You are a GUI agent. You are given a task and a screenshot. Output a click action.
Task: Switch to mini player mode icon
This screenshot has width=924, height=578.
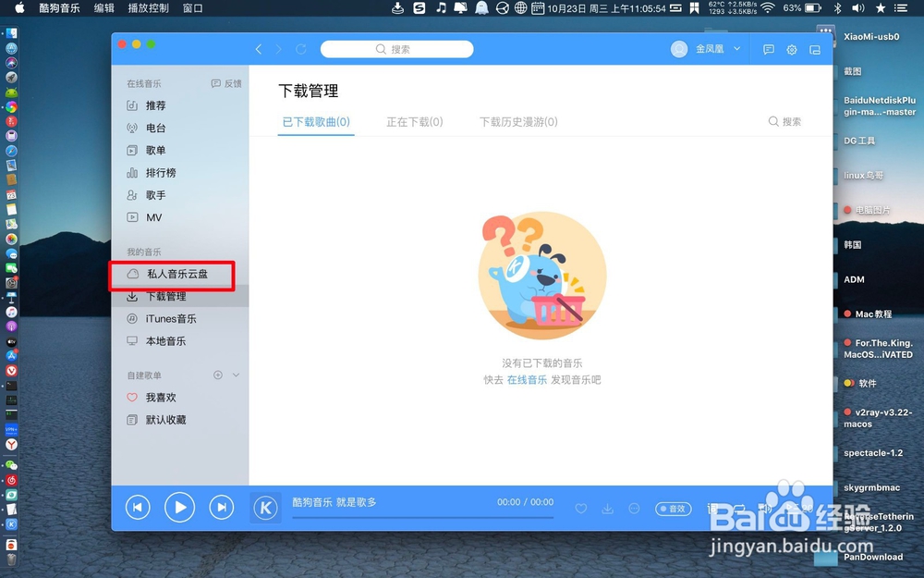click(815, 50)
